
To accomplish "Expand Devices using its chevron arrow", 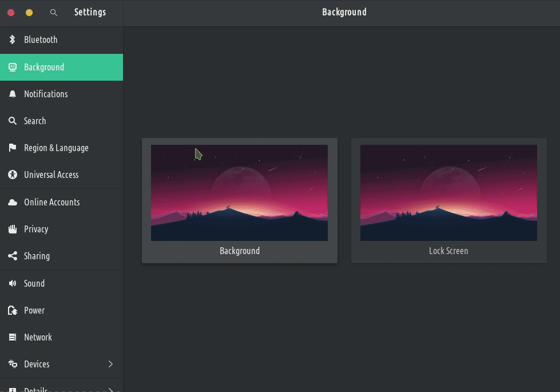I will pos(110,365).
